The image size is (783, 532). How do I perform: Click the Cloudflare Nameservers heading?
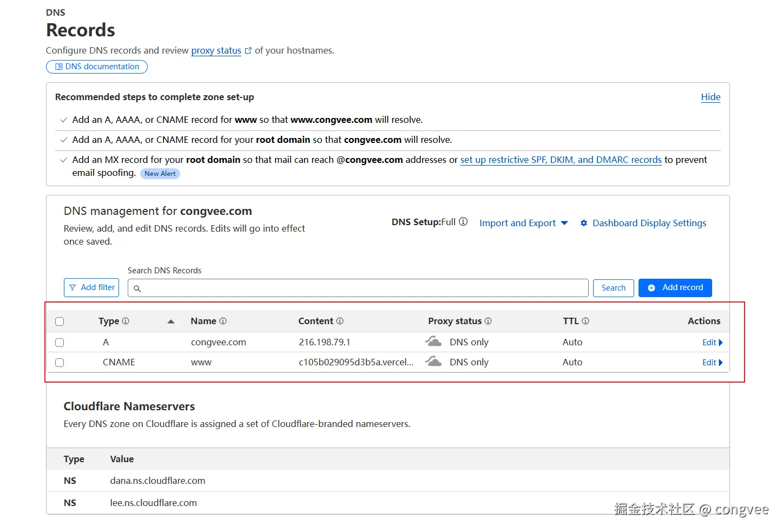click(129, 406)
